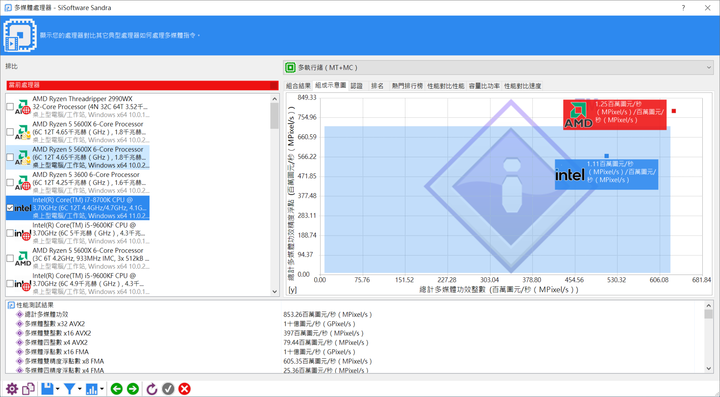Open the 認證 tab
Screen dimensions: 720x397
point(357,86)
